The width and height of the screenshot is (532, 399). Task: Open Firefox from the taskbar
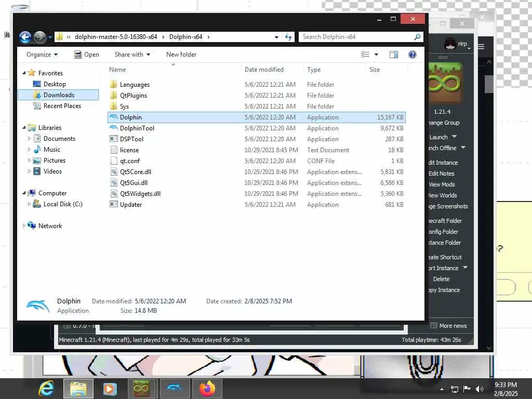point(207,389)
